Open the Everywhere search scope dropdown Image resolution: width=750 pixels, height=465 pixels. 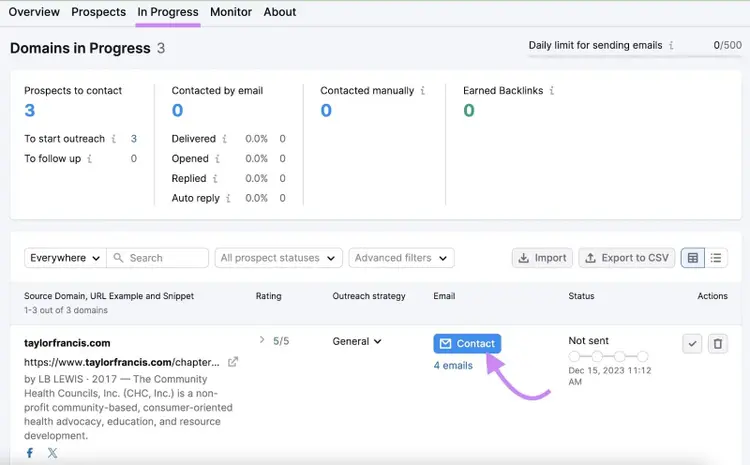65,258
